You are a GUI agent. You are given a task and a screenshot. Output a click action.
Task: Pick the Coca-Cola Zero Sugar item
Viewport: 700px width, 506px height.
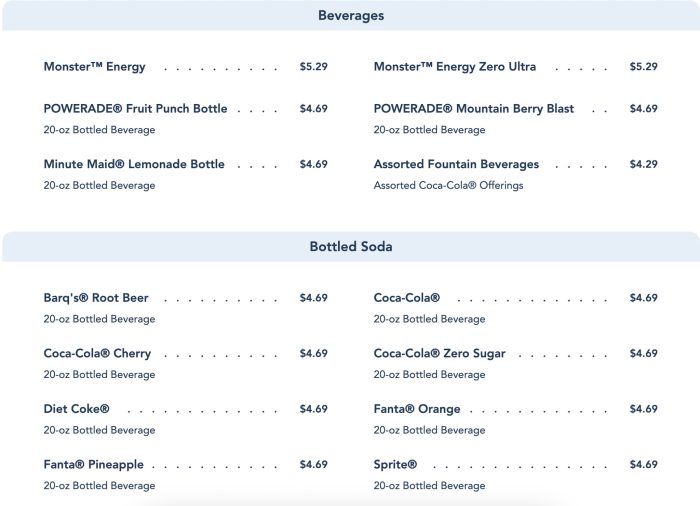coord(439,353)
